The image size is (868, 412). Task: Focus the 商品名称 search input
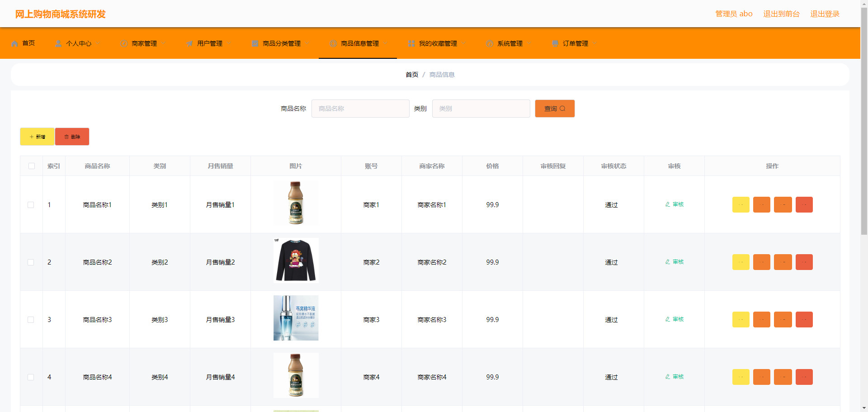pyautogui.click(x=360, y=109)
